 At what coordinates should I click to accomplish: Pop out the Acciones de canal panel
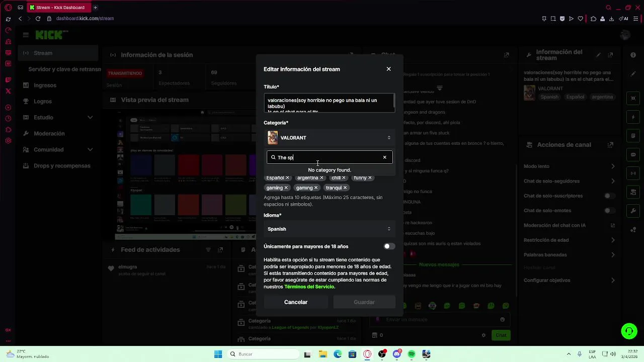tap(611, 145)
